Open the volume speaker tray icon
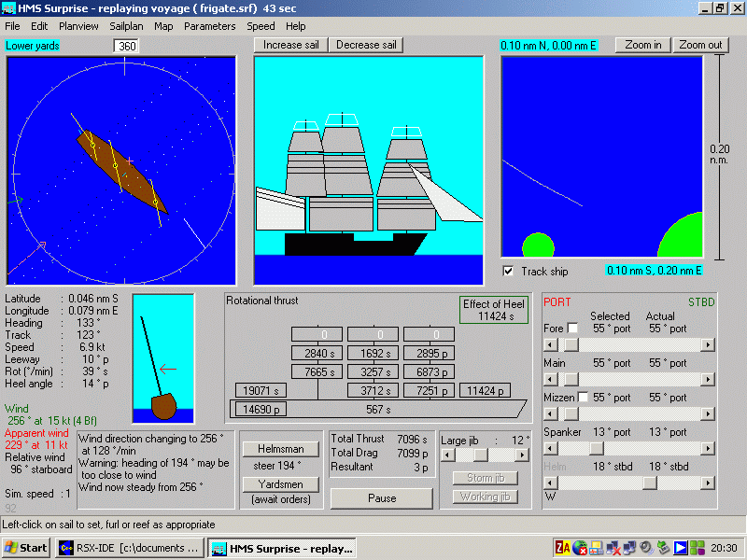 646,548
